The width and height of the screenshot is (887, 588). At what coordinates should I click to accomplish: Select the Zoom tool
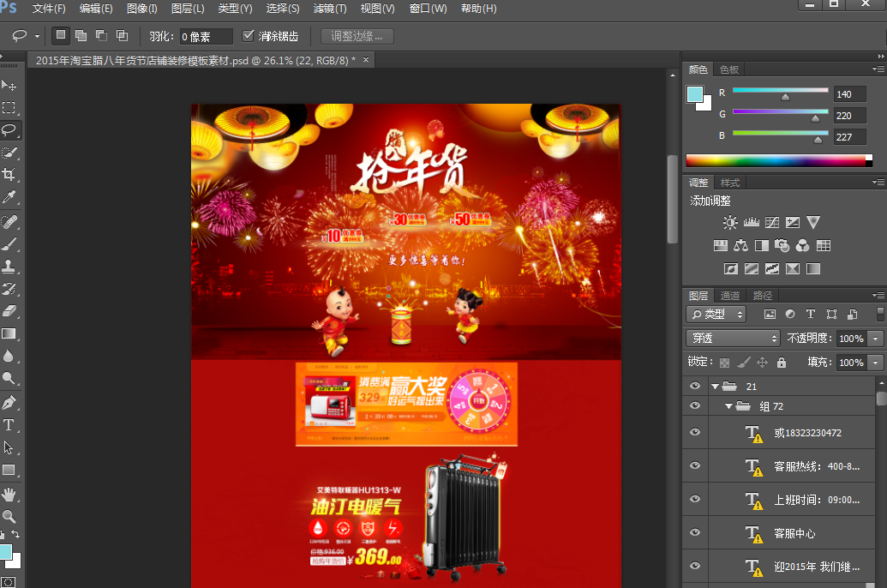(x=9, y=516)
